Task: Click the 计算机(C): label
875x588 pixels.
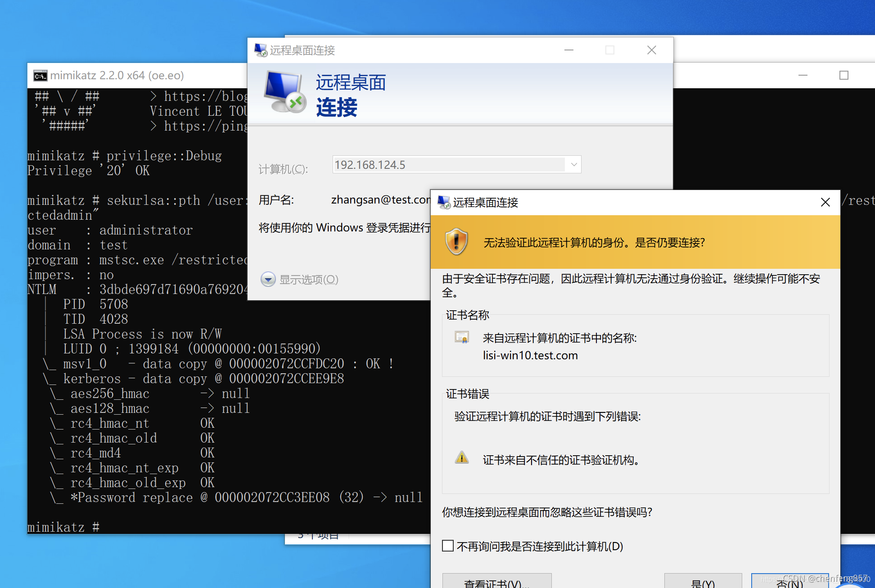Action: click(283, 169)
